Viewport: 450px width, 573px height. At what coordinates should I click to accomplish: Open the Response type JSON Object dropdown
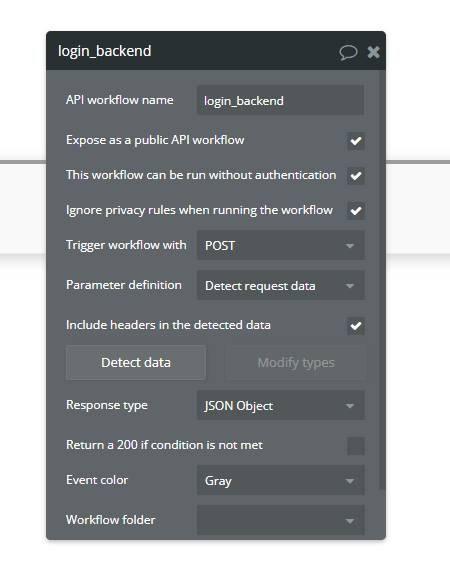(x=281, y=405)
